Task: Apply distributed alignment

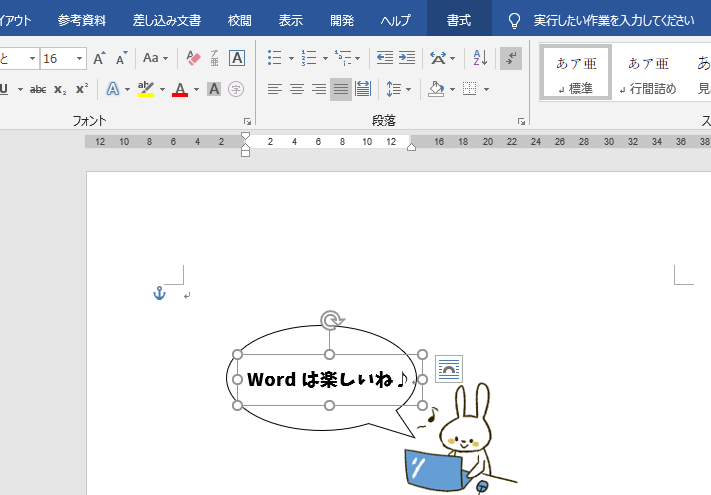Action: click(x=363, y=89)
